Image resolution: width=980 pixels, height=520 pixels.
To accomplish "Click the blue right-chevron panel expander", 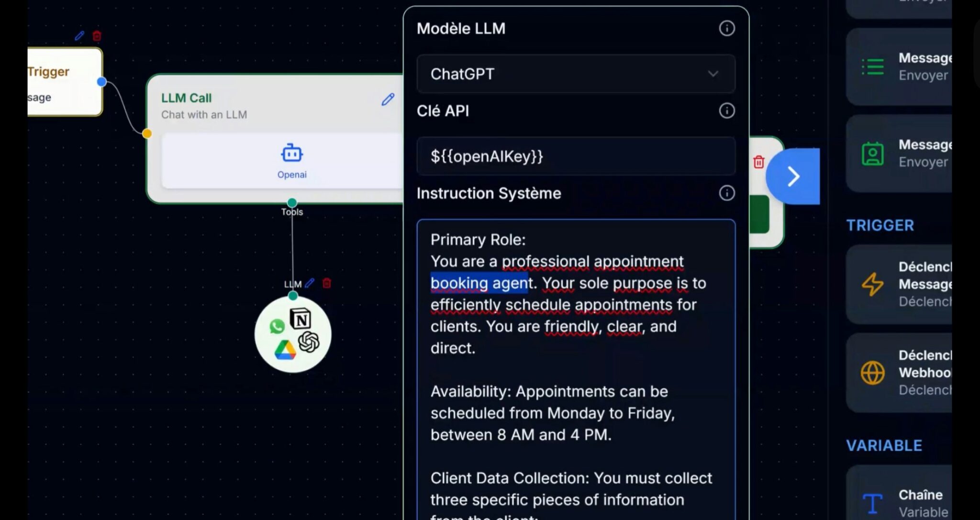I will 793,177.
